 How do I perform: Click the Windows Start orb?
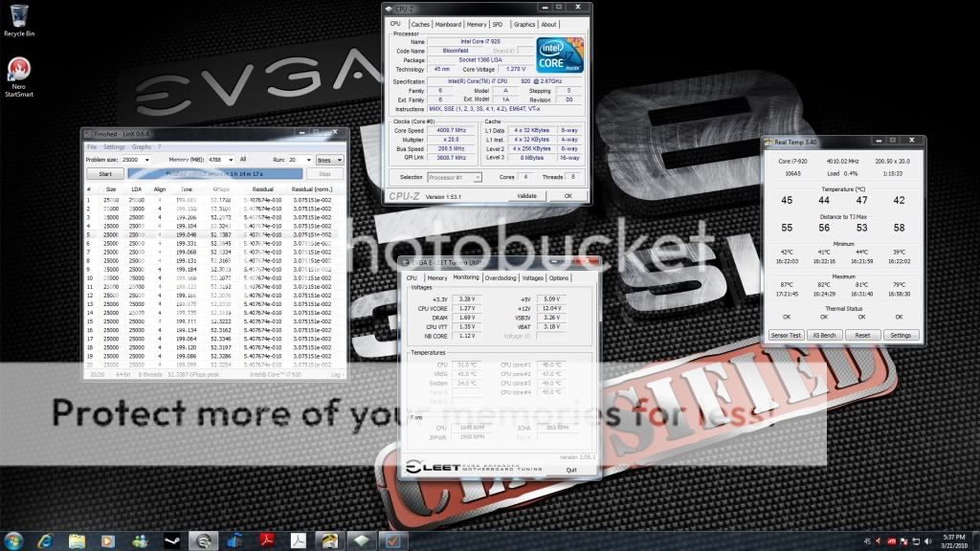pos(15,540)
